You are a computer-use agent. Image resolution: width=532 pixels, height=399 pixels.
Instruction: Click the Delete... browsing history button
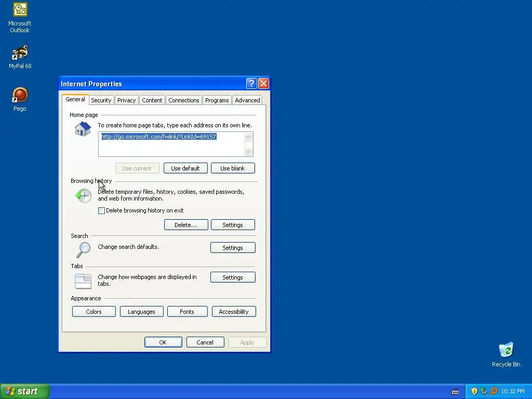click(185, 225)
